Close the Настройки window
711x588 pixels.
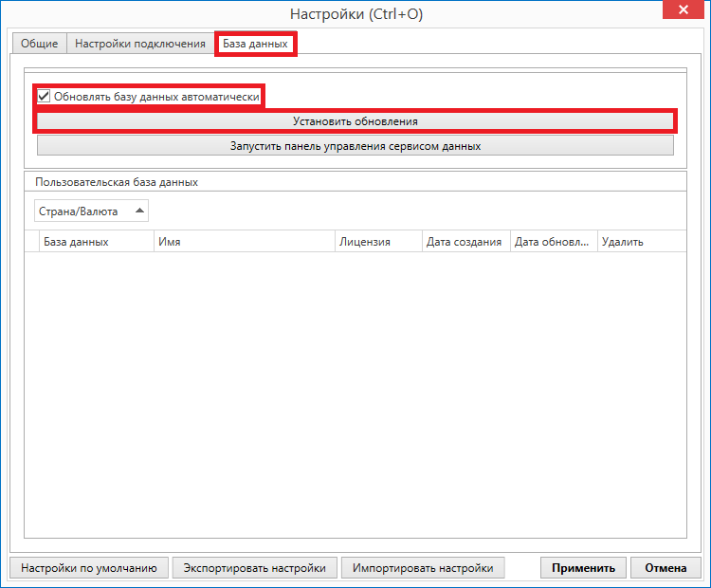684,9
